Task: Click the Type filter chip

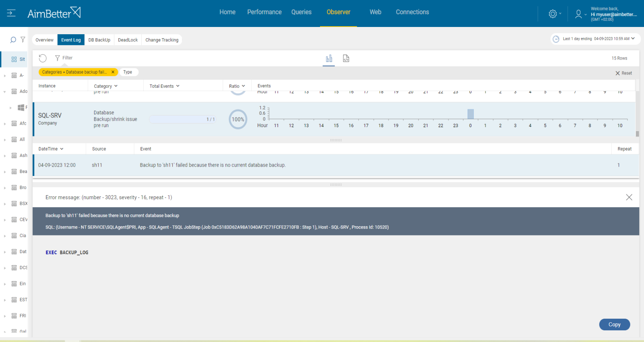Action: pyautogui.click(x=129, y=72)
